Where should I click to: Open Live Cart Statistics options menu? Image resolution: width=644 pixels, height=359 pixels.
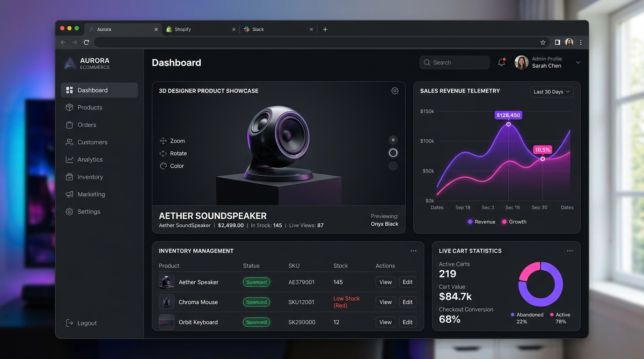[570, 251]
